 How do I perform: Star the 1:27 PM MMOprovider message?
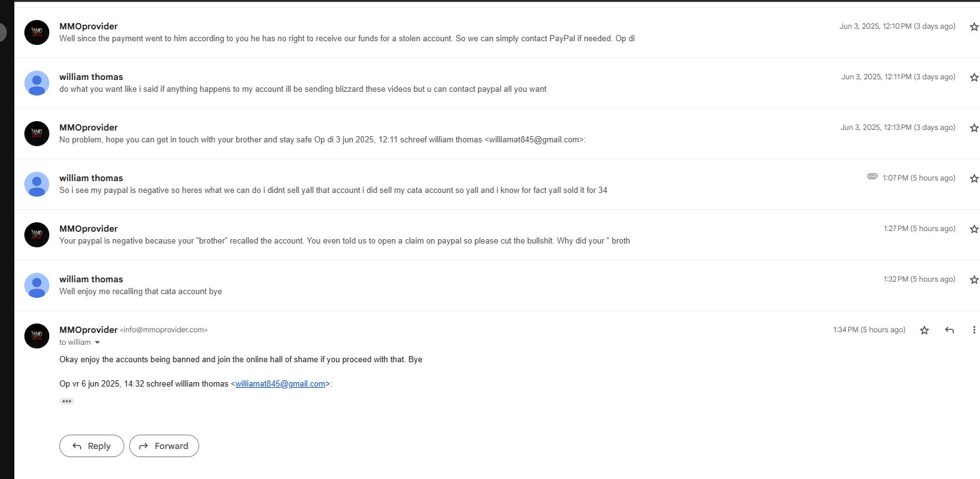974,229
